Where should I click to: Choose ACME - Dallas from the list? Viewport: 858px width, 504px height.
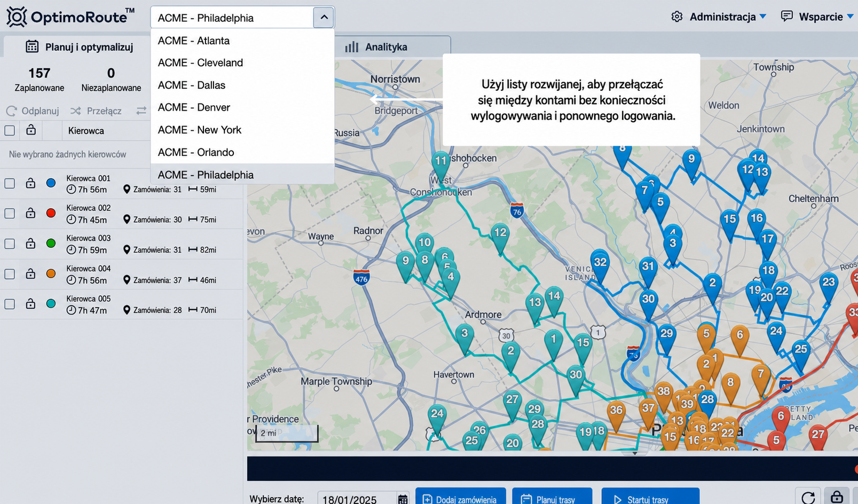242,85
